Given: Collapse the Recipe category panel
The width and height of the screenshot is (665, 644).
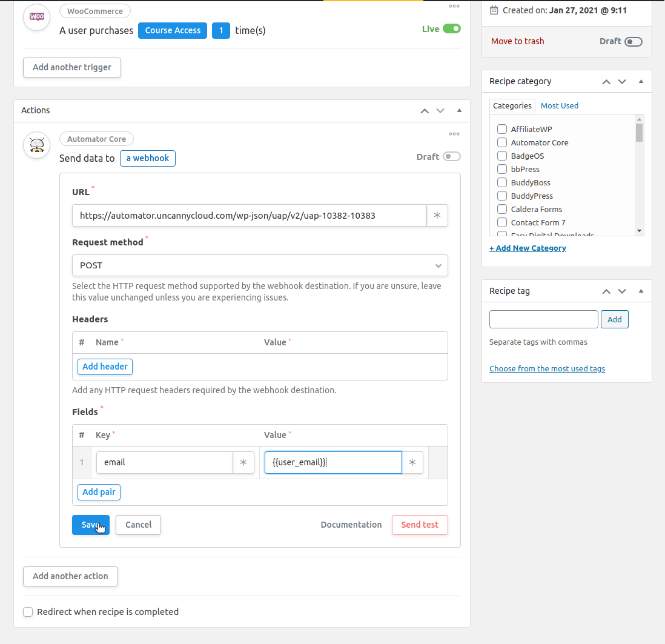Looking at the screenshot, I should (x=641, y=81).
